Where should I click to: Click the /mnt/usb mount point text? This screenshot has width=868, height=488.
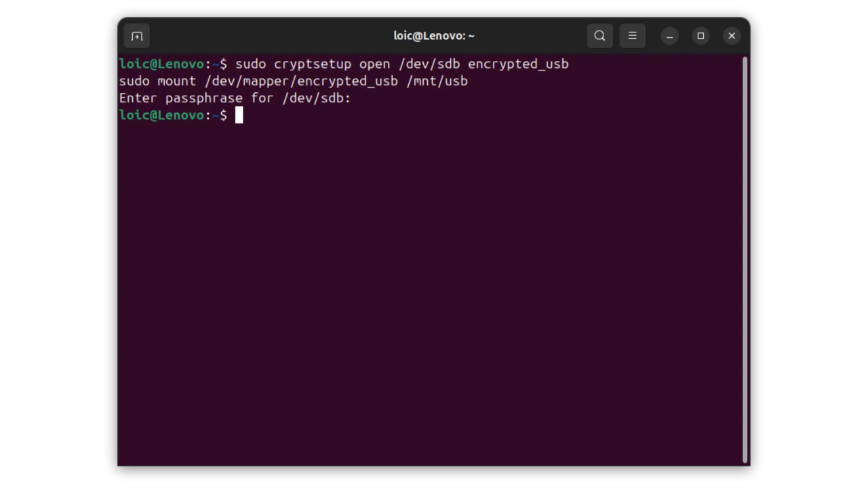tap(437, 81)
